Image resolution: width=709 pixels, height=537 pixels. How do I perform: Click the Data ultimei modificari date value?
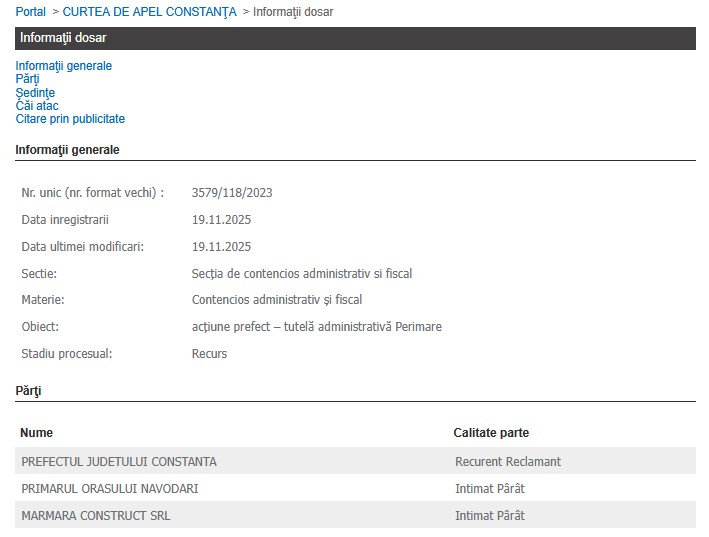pyautogui.click(x=221, y=247)
